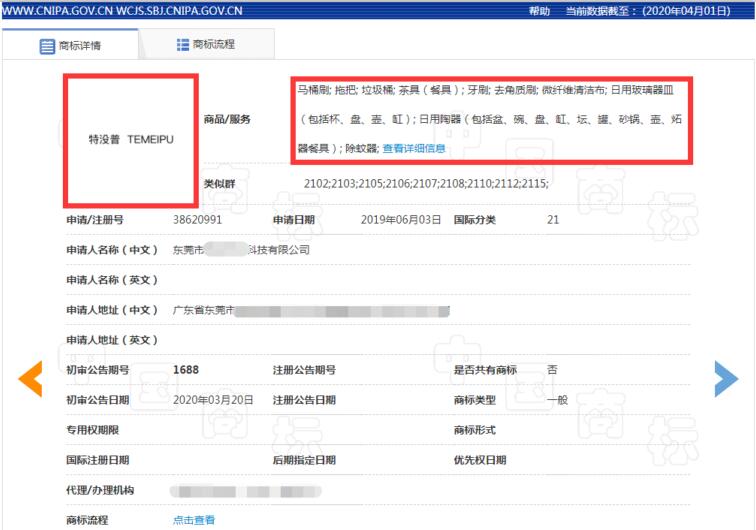This screenshot has width=756, height=530.
Task: Select announcement date 2020年03月20日
Action: [213, 400]
